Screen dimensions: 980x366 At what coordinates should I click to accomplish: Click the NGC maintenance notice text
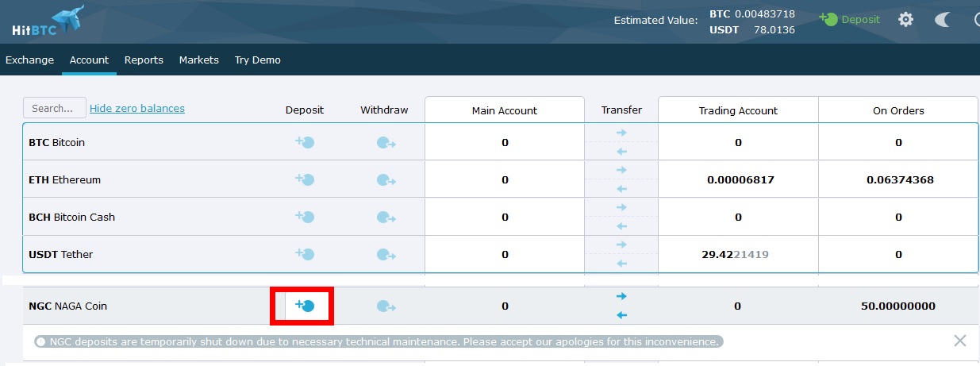(x=384, y=341)
